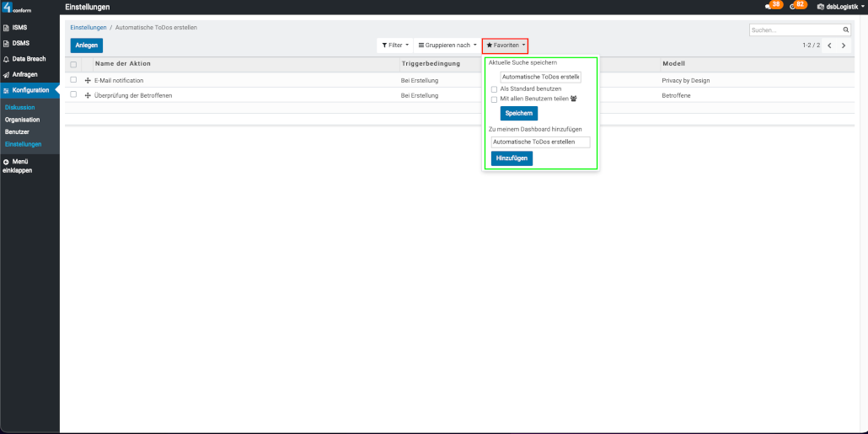This screenshot has width=868, height=434.
Task: Select Organisation in the Konfiguration submenu
Action: click(23, 120)
